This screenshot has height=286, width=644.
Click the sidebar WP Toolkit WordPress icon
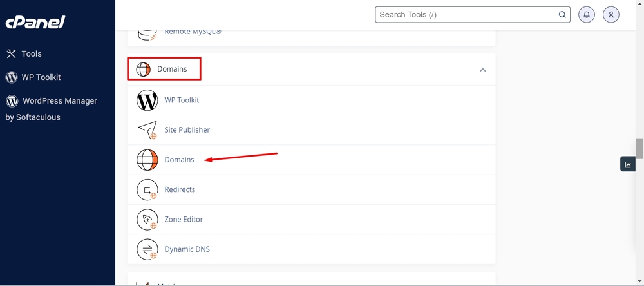(12, 77)
